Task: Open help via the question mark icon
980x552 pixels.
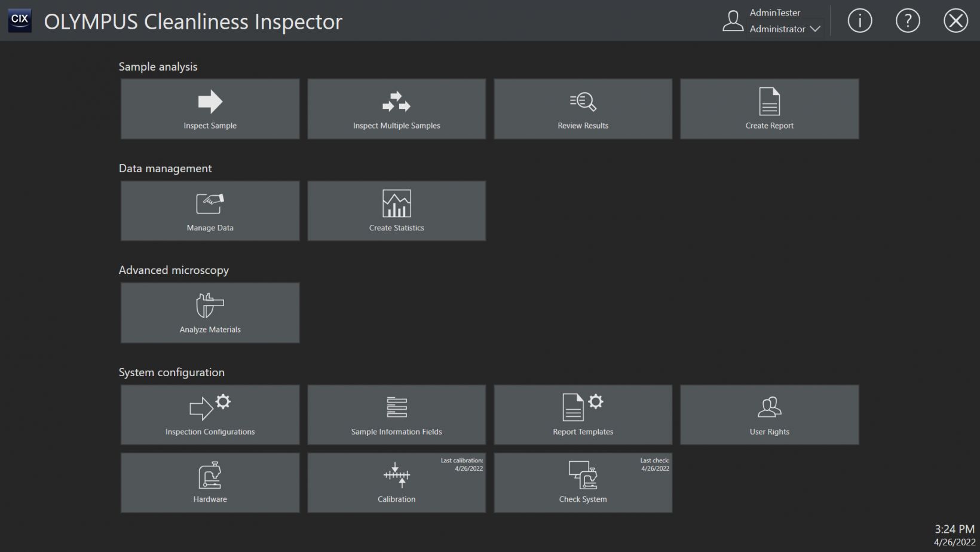Action: (907, 21)
